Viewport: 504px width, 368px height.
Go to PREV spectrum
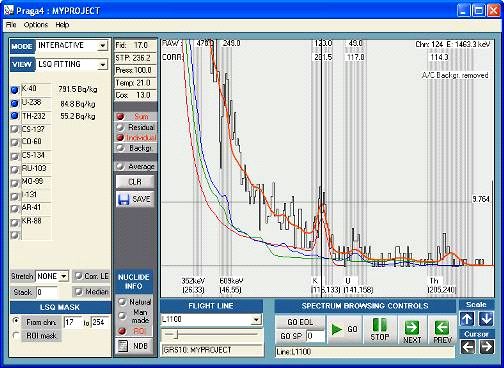click(x=442, y=329)
